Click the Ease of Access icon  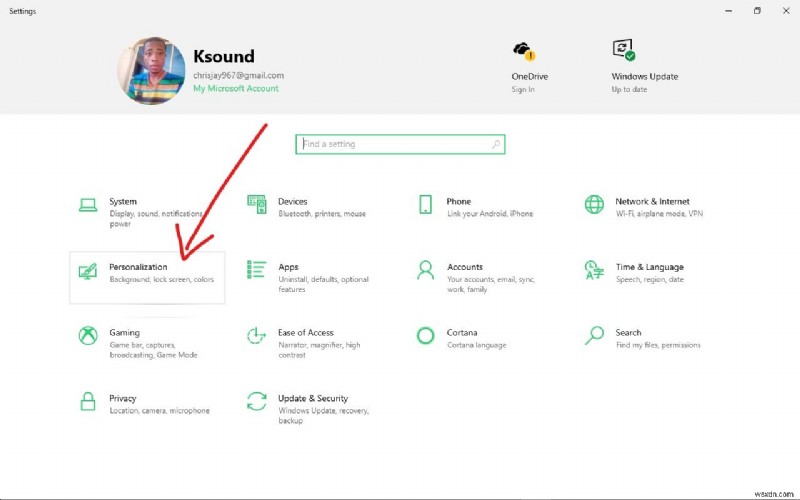point(257,336)
